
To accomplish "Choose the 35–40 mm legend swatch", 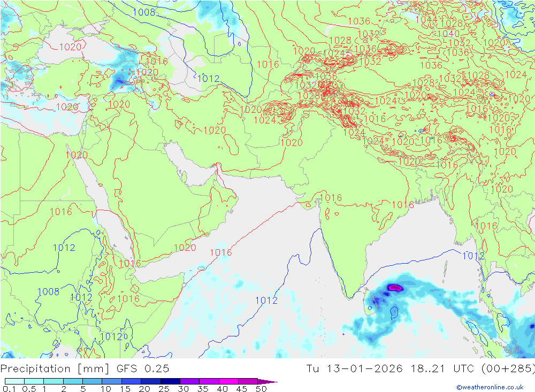I will 209,381.
